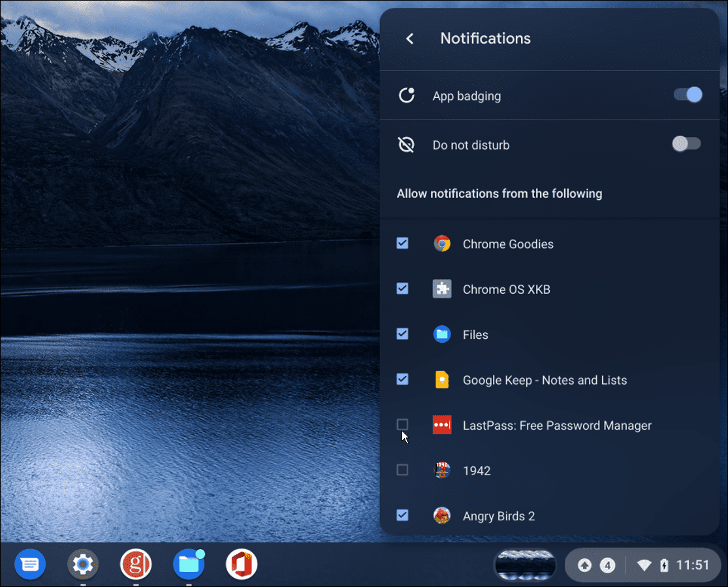The image size is (728, 587).
Task: Click the App badging icon
Action: click(x=407, y=95)
